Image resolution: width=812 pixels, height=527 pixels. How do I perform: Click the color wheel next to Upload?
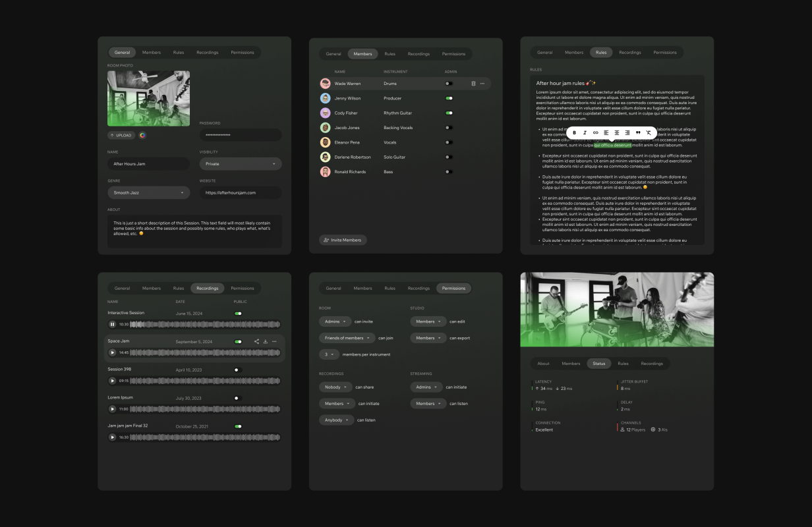pos(142,135)
